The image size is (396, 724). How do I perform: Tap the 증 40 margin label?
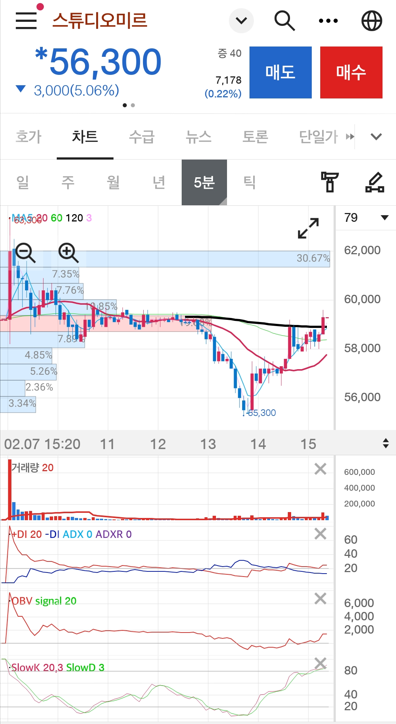point(229,54)
